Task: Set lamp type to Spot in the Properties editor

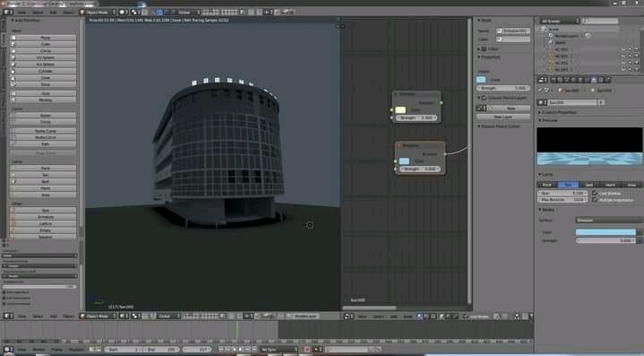Action: click(589, 185)
